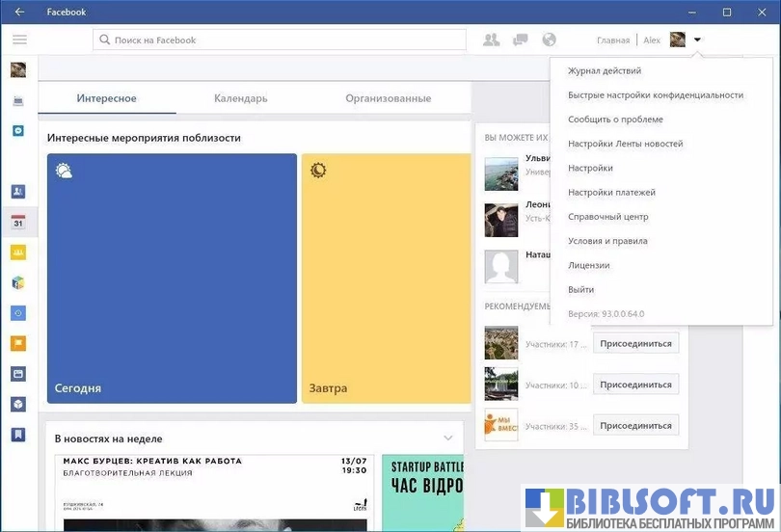Expand the chevron in 'В новостях на неделе'
The height and width of the screenshot is (532, 781).
(447, 439)
